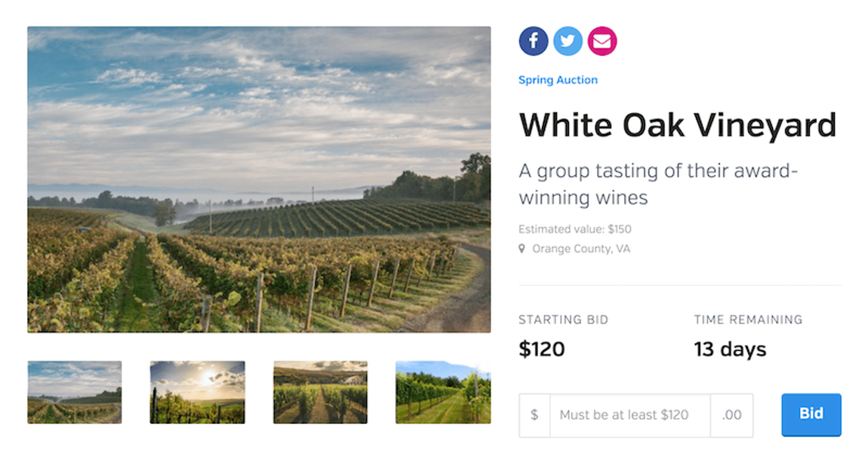Focus the bid amount input field
Viewport: 868px width, 469px height.
point(630,415)
